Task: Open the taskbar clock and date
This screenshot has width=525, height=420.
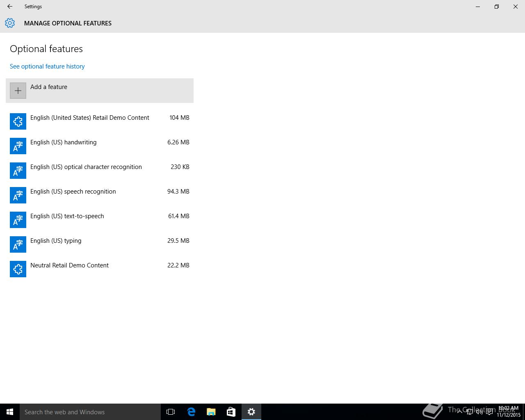Action: coord(509,412)
